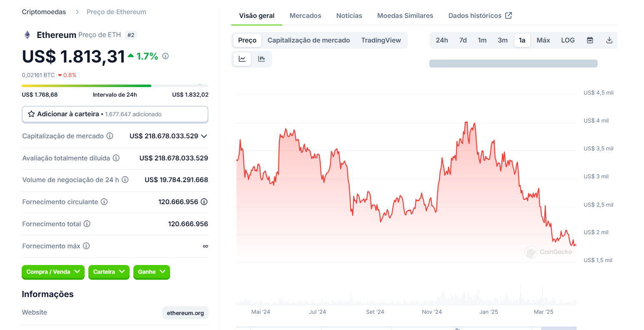644x330 pixels.
Task: Open the Compra / Venda dropdown
Action: click(53, 272)
